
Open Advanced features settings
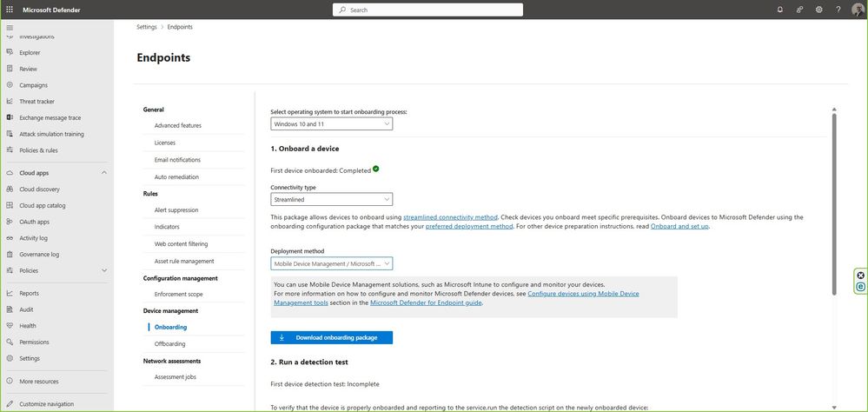(x=178, y=125)
